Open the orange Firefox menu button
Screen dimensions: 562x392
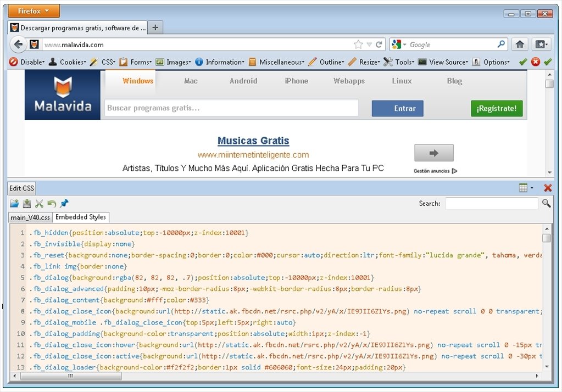pyautogui.click(x=34, y=11)
